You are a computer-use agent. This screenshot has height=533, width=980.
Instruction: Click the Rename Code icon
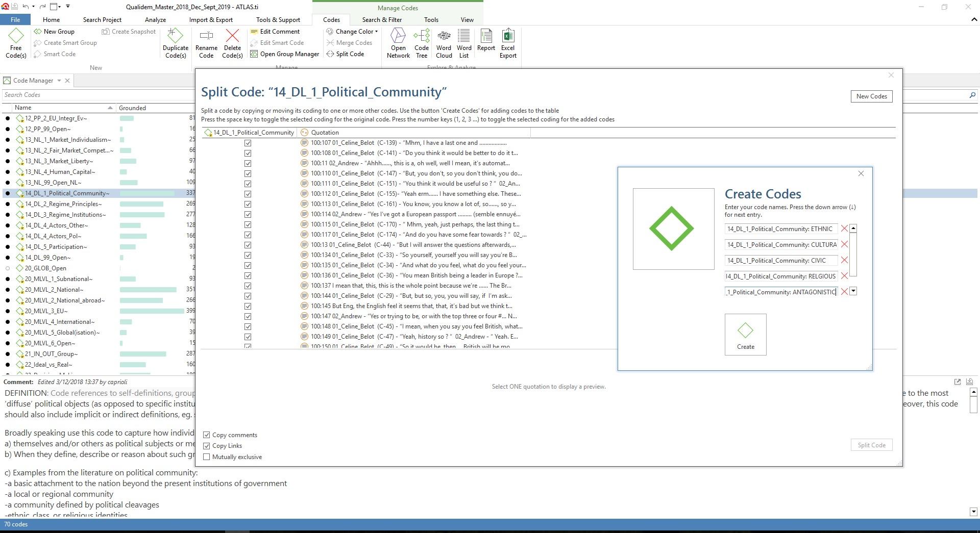206,43
